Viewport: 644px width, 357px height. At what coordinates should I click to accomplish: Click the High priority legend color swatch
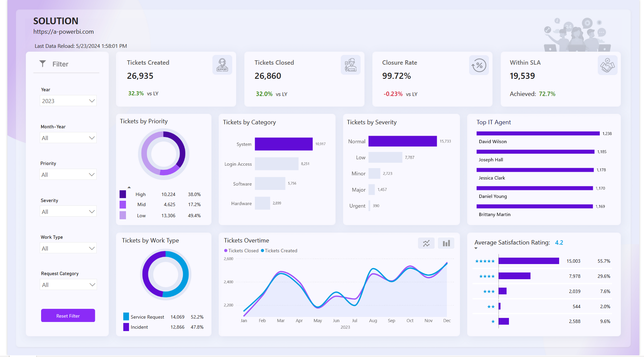tap(123, 194)
